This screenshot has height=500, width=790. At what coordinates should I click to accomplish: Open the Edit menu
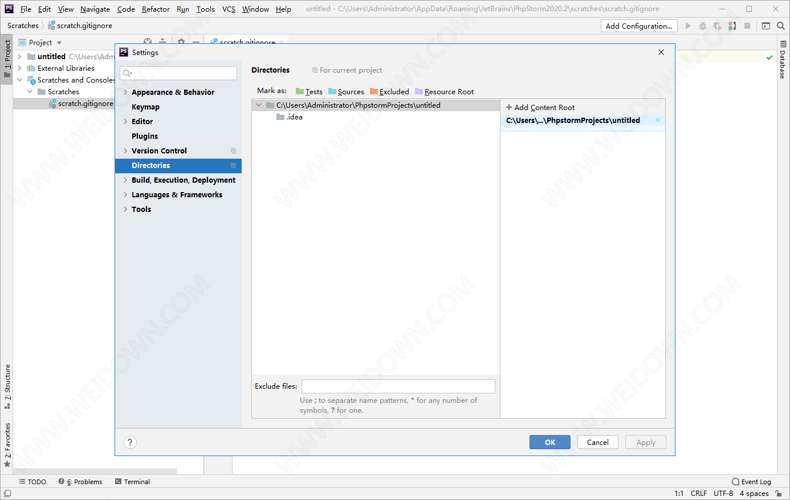(x=44, y=9)
